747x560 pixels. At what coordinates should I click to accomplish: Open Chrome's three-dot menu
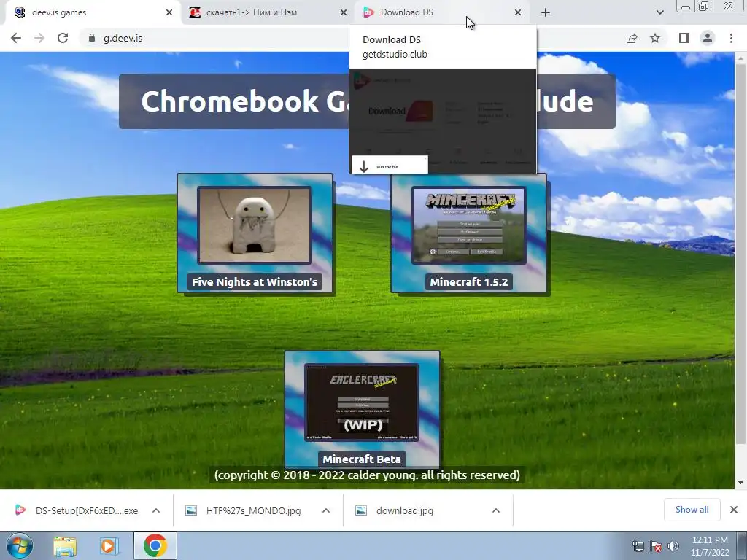point(731,38)
